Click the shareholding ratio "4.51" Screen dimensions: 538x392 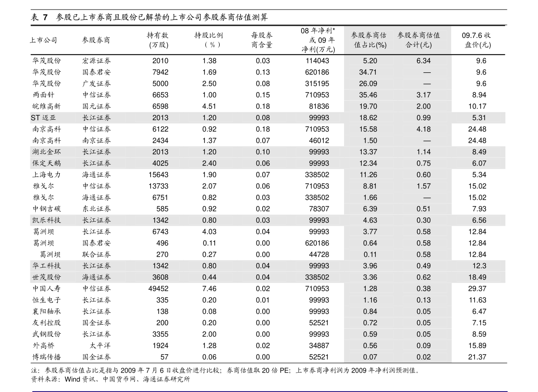click(209, 106)
